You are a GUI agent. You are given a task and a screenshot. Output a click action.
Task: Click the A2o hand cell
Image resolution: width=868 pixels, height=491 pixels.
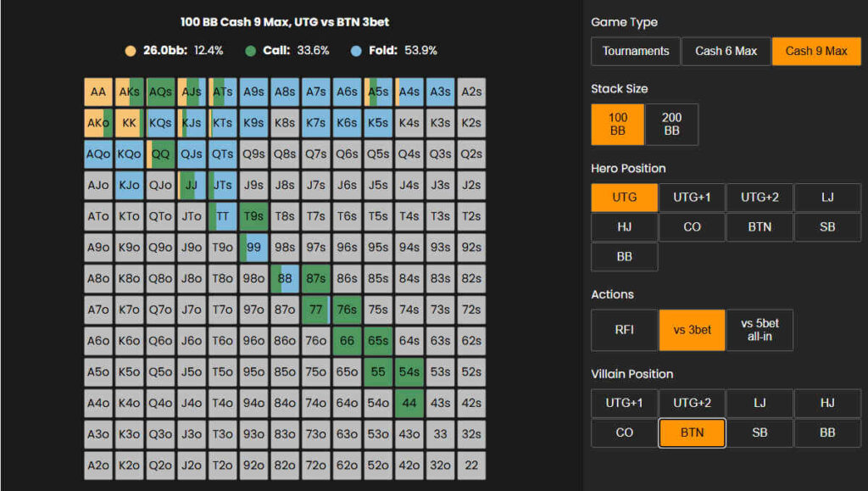[98, 466]
